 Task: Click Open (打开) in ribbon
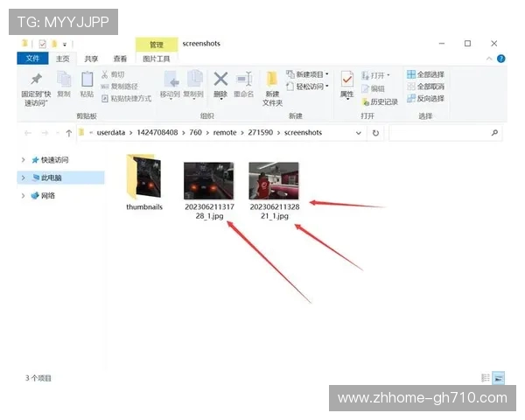click(375, 75)
